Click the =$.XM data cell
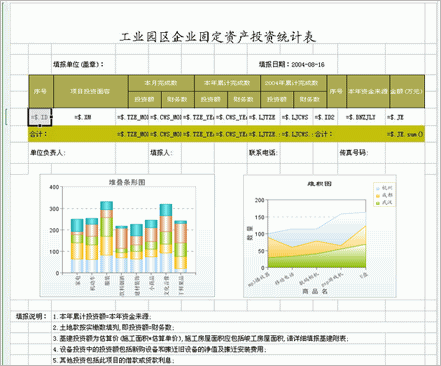The image size is (441, 366). [83, 117]
